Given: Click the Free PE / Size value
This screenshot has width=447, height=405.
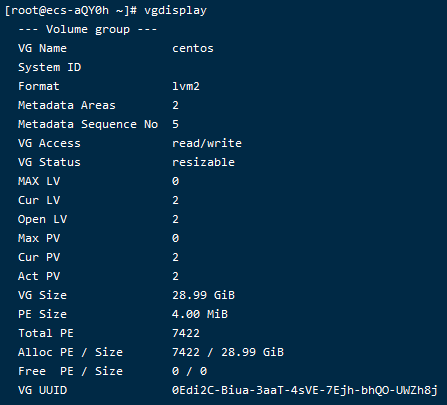Looking at the screenshot, I should pyautogui.click(x=189, y=371).
